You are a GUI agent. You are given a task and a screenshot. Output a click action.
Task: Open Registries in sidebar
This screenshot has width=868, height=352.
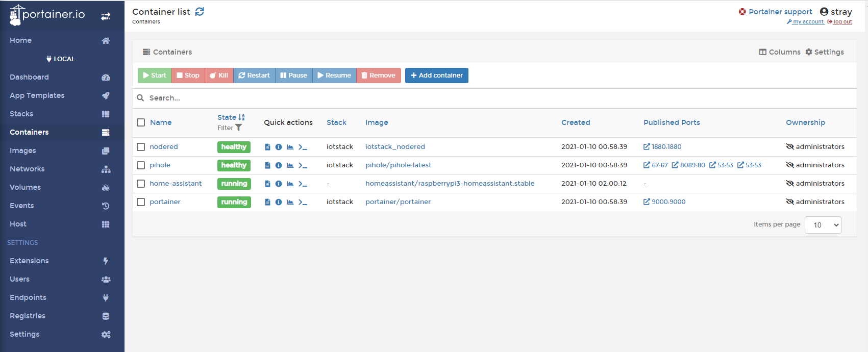pos(62,316)
